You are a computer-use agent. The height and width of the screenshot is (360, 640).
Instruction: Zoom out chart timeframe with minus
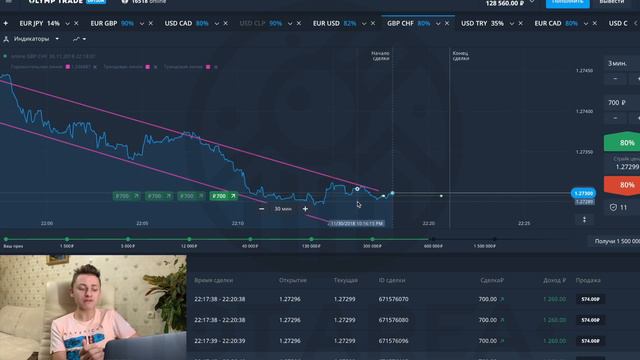pos(262,209)
